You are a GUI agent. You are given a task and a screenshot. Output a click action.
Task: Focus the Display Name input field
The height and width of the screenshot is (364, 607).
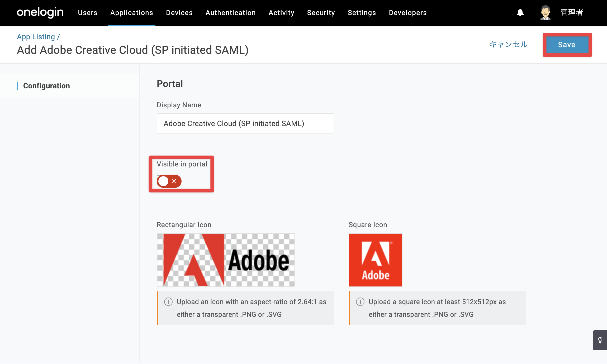(x=245, y=123)
